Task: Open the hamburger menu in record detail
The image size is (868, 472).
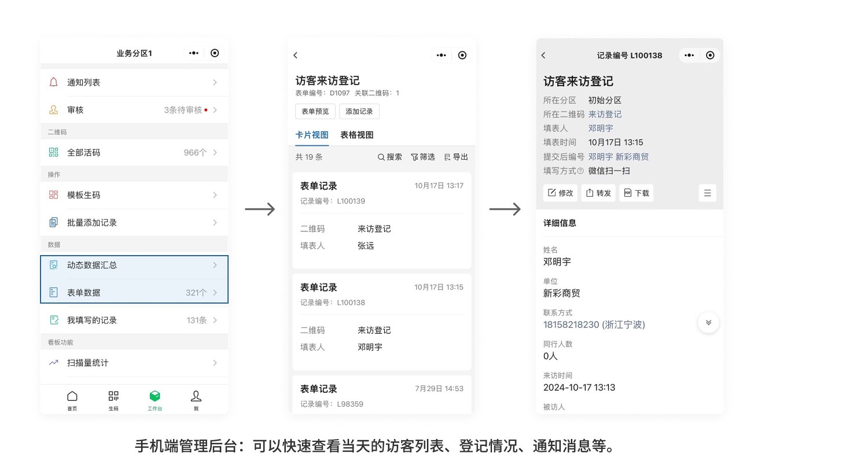Action: (707, 193)
